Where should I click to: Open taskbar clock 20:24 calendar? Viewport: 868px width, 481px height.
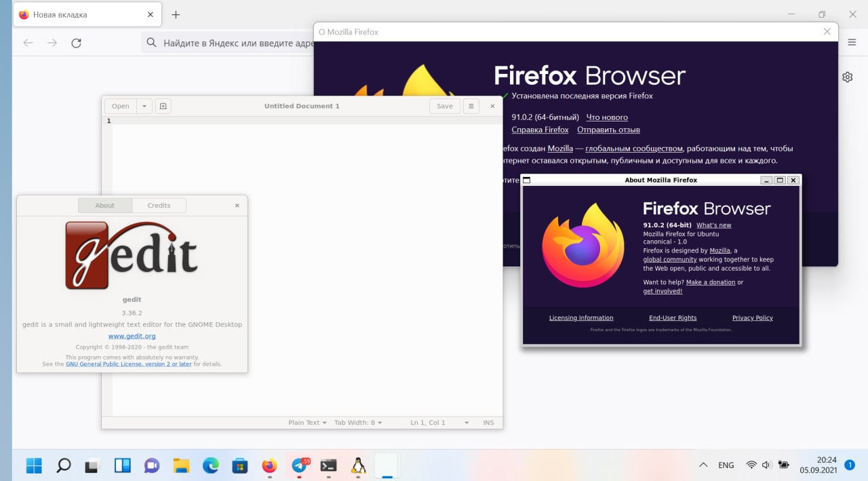(818, 465)
